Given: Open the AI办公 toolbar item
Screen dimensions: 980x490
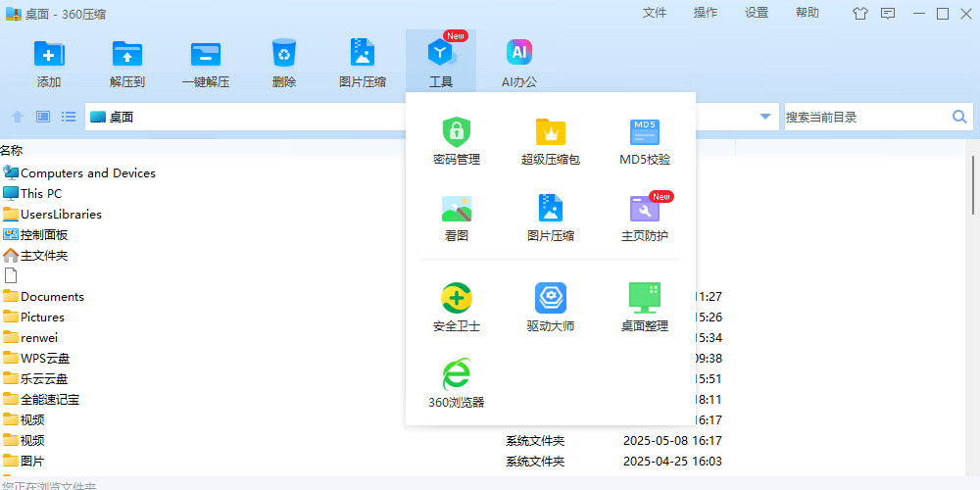Looking at the screenshot, I should 519,64.
